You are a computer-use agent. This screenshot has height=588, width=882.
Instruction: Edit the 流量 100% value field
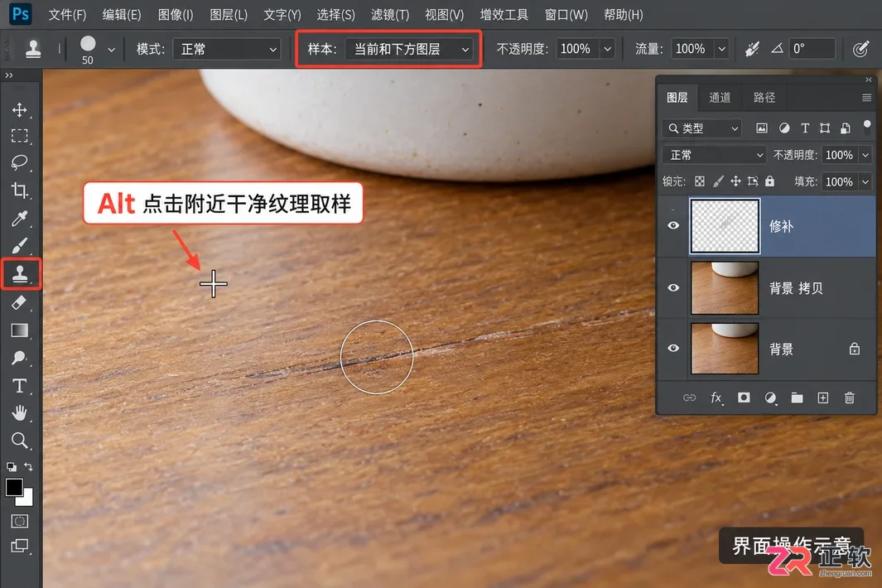pos(693,49)
